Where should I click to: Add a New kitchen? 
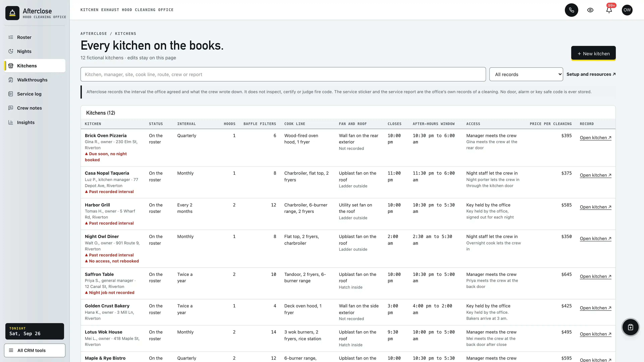[593, 53]
